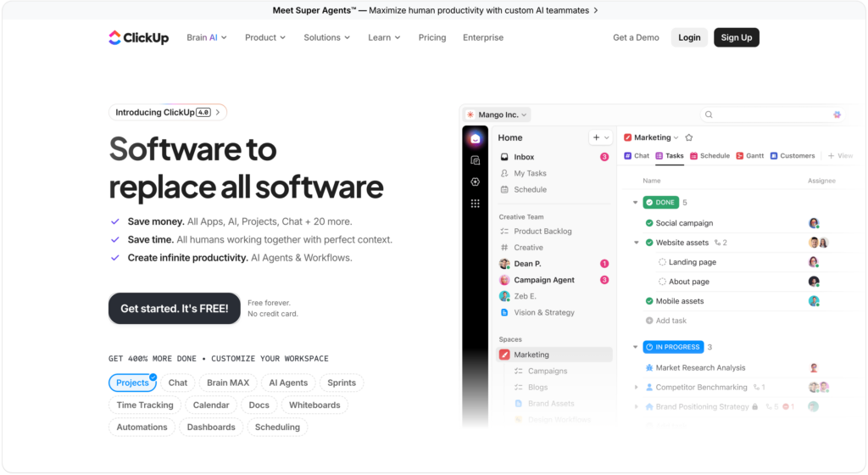Click the Mobile assets assignee avatar
Viewport: 868px width, 475px height.
click(814, 301)
